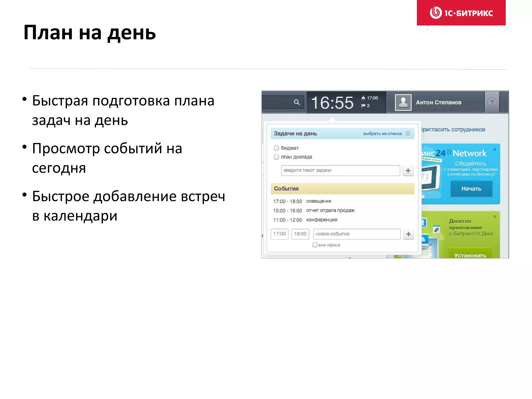Check the "бюджет" task checkbox
Viewport: 532px width, 399px height.
click(x=276, y=148)
